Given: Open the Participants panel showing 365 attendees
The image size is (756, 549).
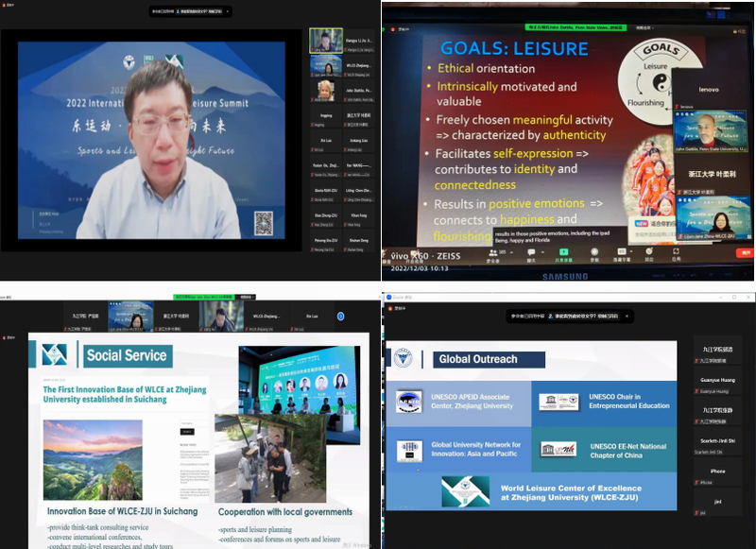Looking at the screenshot, I should 492,253.
